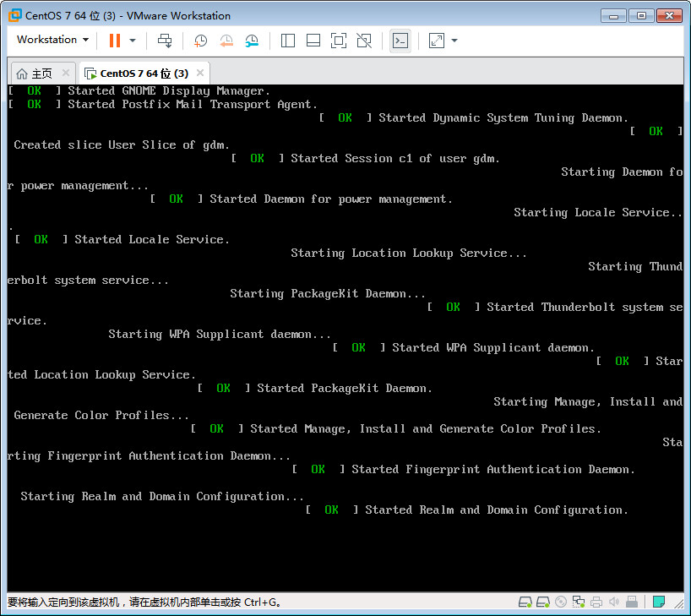The height and width of the screenshot is (616, 691).
Task: Toggle the console view button
Action: tap(400, 40)
